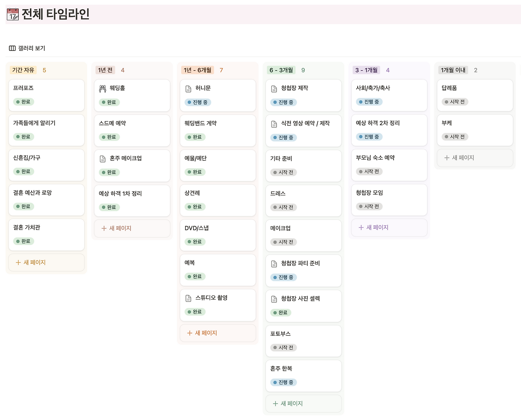This screenshot has width=521, height=420.
Task: Click the 진행 중 badge on 혼주 한복
Action: click(283, 382)
